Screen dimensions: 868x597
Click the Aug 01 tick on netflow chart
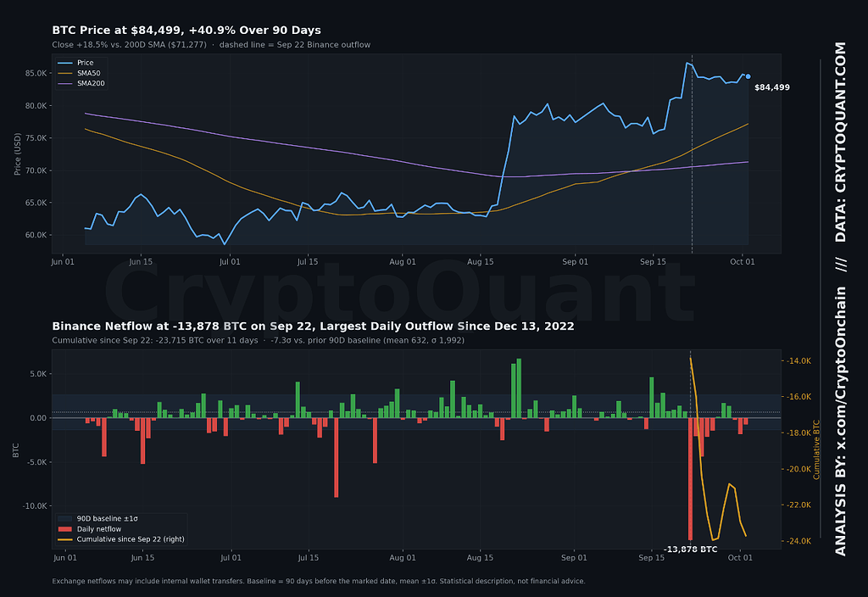point(403,558)
